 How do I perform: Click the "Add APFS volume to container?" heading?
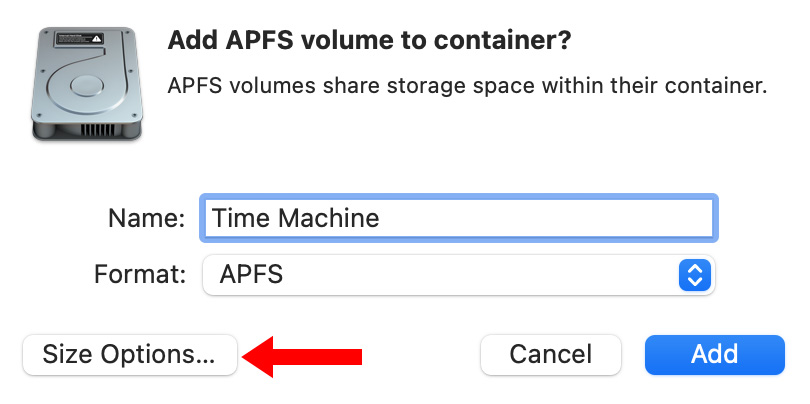(x=369, y=41)
